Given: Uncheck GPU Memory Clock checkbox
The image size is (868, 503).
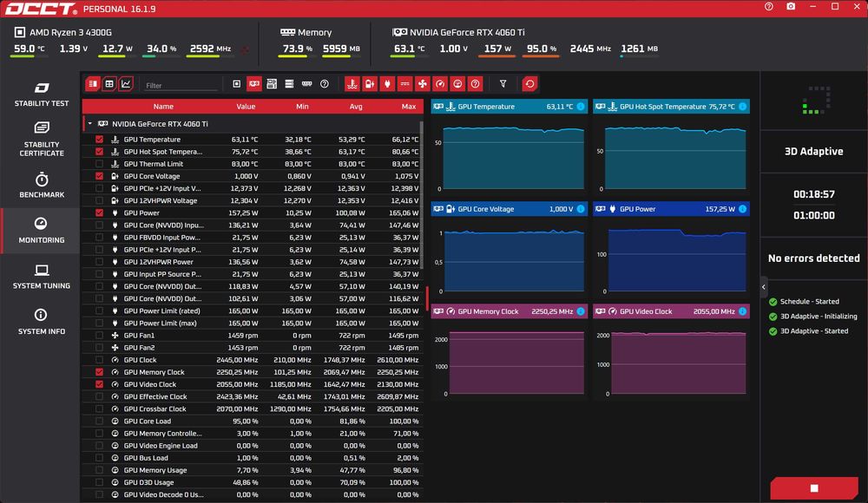Looking at the screenshot, I should [99, 372].
